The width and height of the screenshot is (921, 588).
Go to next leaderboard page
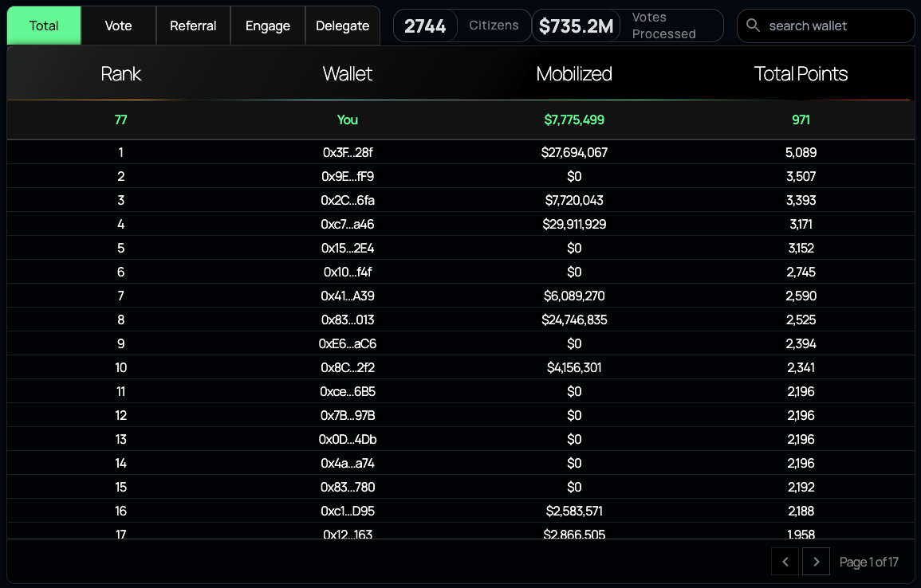pyautogui.click(x=816, y=562)
